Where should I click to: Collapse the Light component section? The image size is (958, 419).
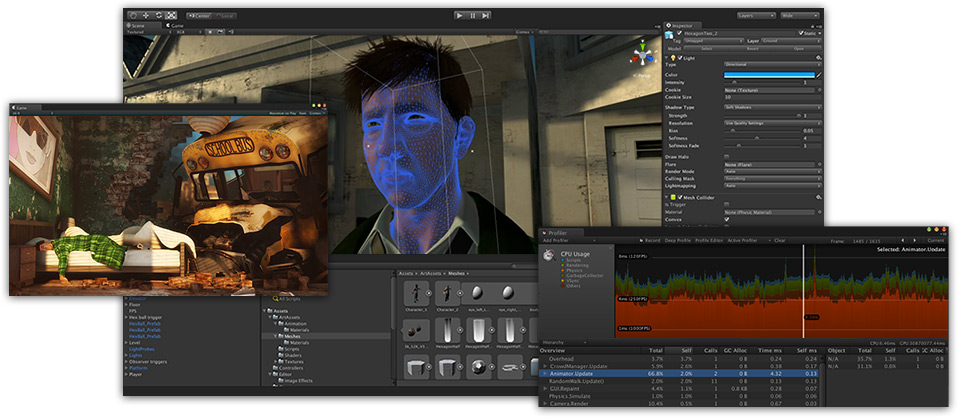point(668,58)
